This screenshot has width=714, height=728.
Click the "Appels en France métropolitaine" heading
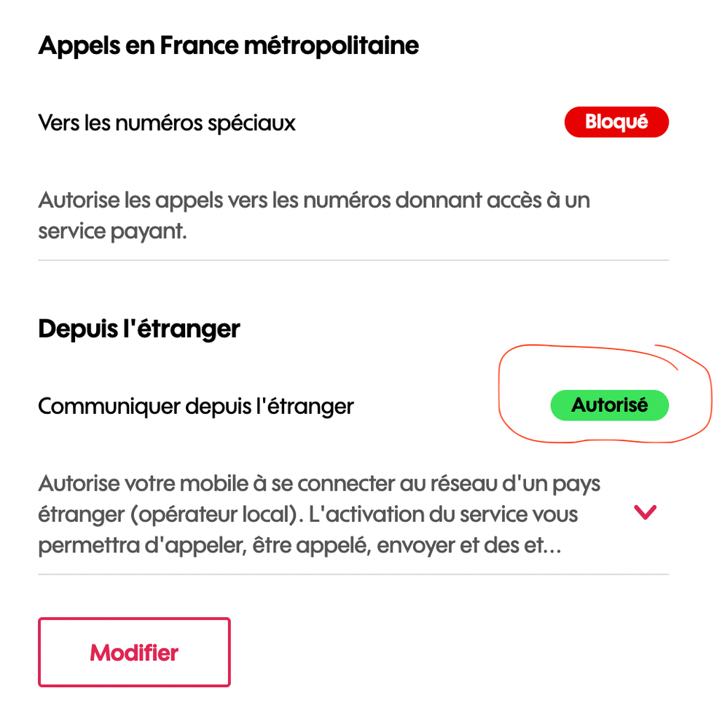click(x=228, y=46)
